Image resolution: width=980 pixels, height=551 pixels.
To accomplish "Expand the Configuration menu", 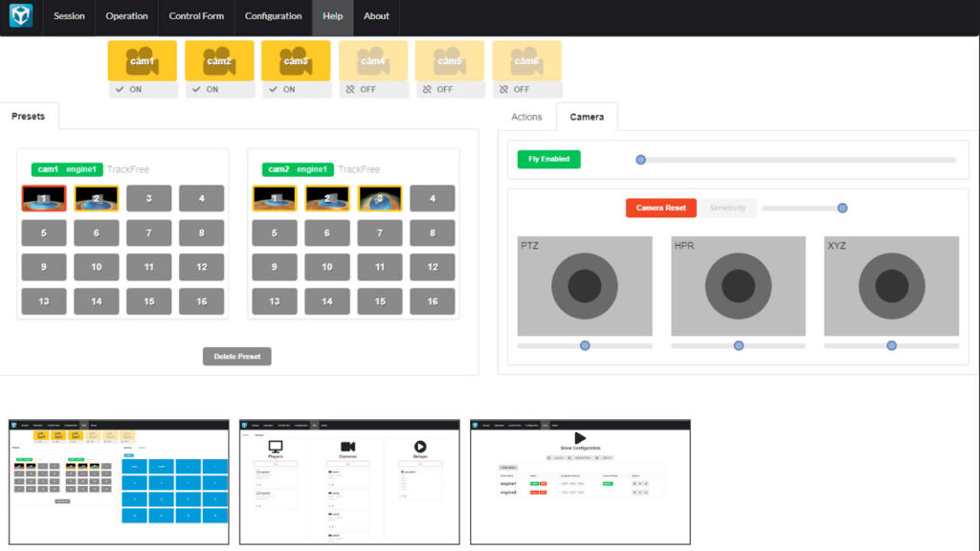I will coord(273,16).
